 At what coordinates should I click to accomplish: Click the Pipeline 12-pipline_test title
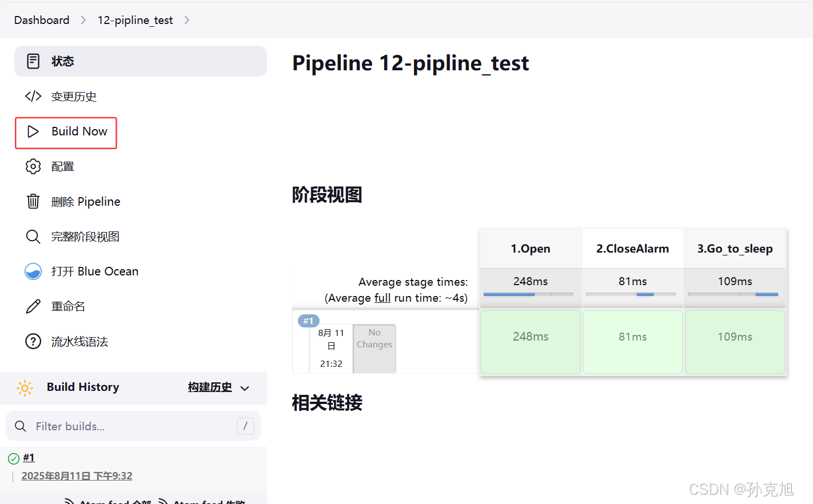point(411,63)
